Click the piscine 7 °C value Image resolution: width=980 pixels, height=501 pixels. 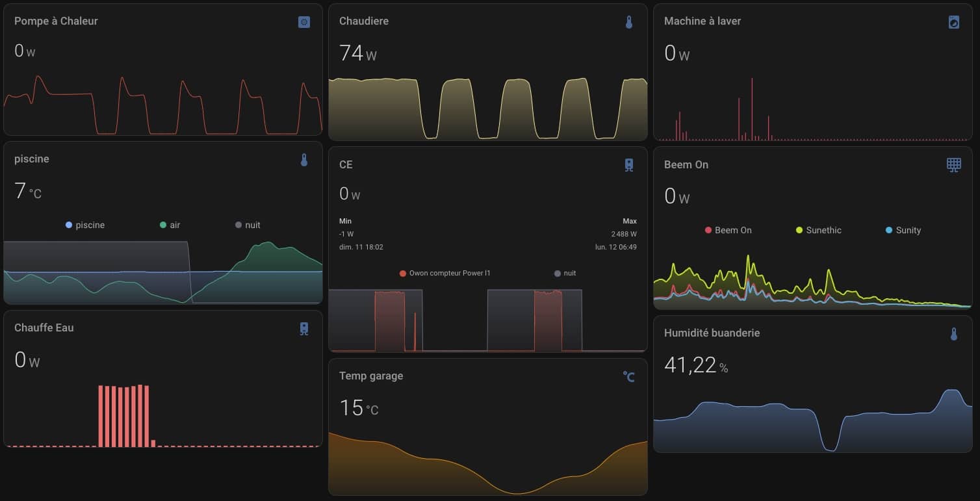(x=28, y=191)
